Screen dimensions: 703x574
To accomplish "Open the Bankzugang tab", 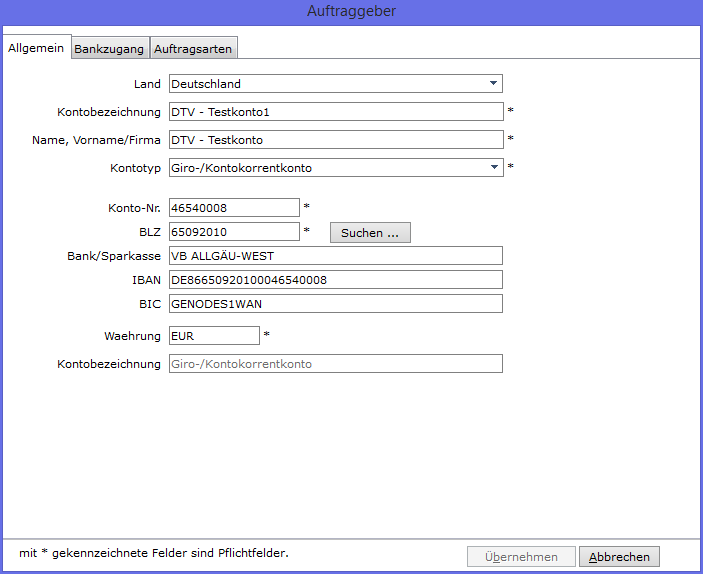I will 109,48.
